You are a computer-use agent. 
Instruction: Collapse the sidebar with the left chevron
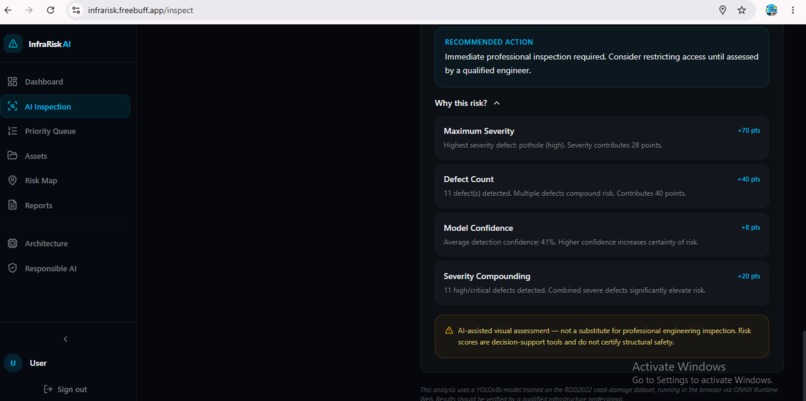tap(65, 339)
